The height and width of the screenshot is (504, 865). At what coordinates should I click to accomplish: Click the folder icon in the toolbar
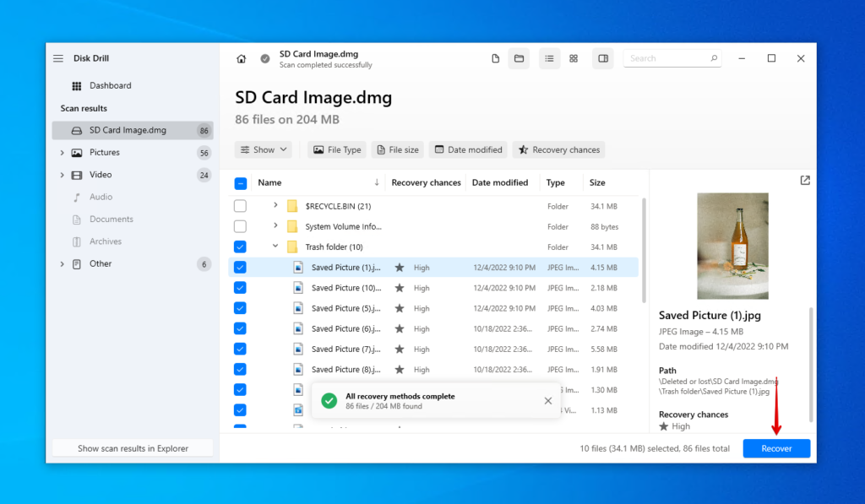point(520,58)
